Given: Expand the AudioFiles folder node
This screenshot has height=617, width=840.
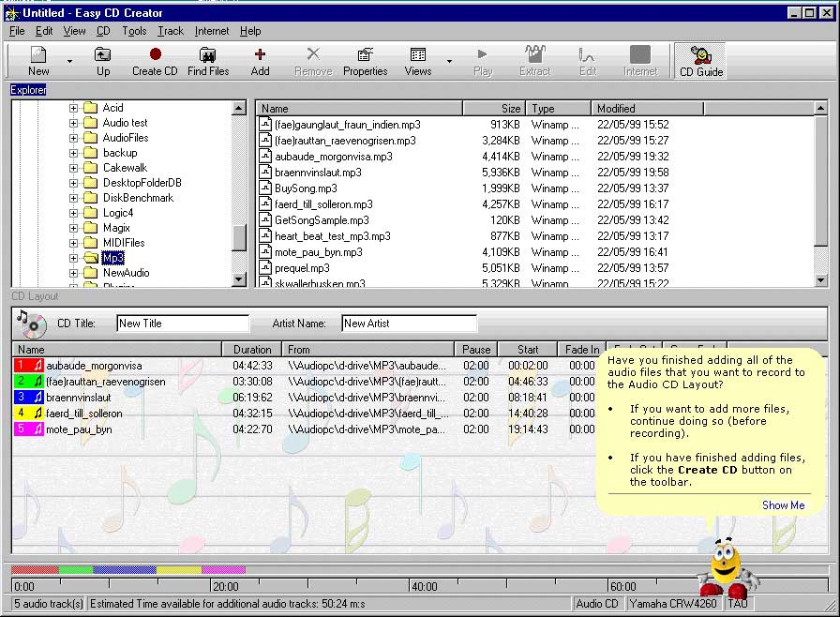Looking at the screenshot, I should point(73,138).
